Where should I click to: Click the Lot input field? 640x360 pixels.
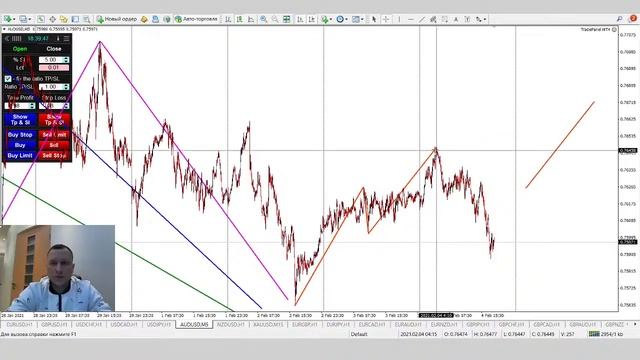(x=54, y=67)
